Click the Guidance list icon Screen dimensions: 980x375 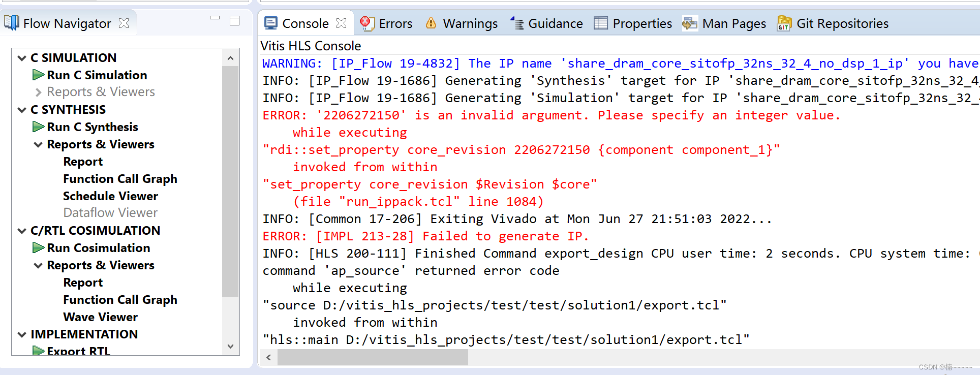pyautogui.click(x=517, y=23)
